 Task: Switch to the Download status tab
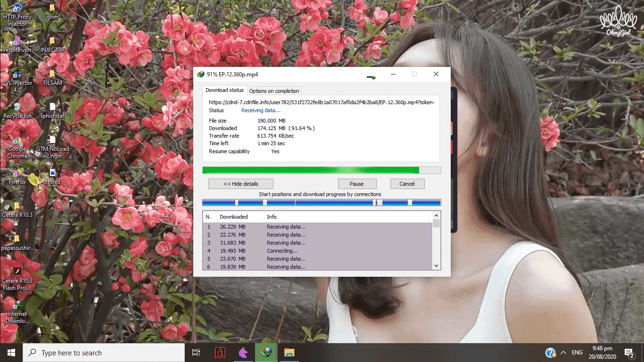(x=224, y=90)
